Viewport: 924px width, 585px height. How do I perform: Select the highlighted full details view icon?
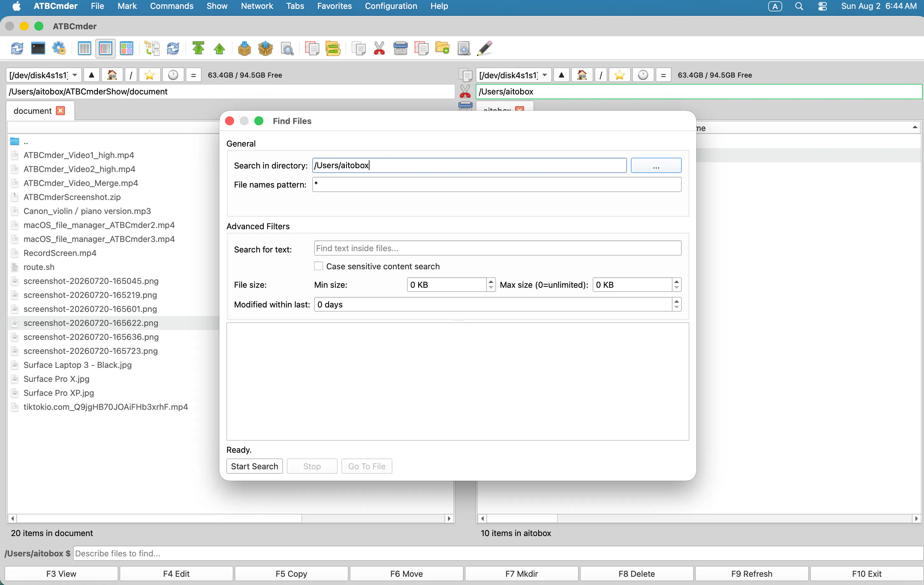click(x=105, y=49)
